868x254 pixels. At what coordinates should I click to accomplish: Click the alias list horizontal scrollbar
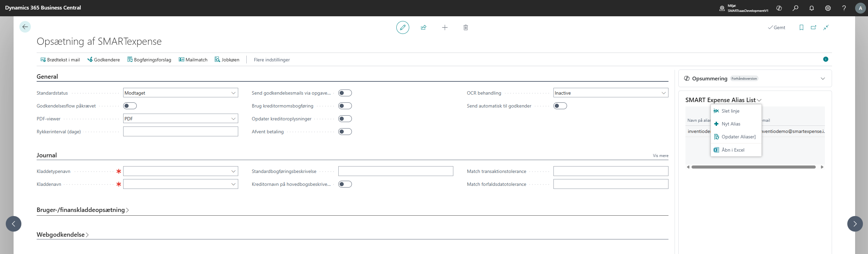point(753,167)
